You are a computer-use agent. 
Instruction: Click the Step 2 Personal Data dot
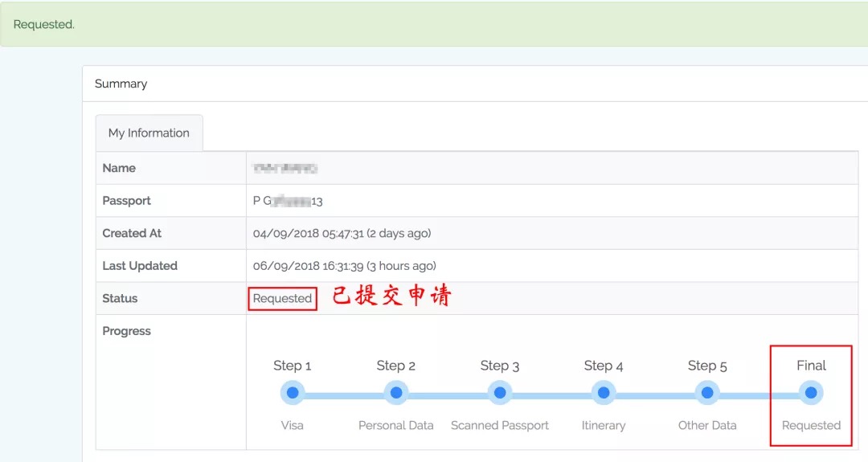click(x=396, y=393)
